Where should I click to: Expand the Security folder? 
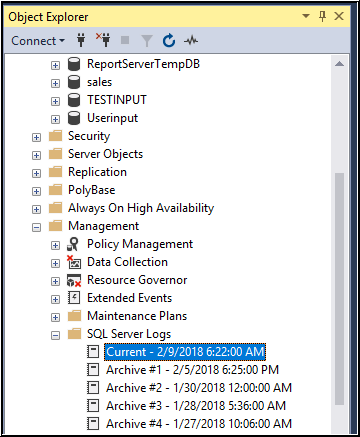pyautogui.click(x=36, y=137)
